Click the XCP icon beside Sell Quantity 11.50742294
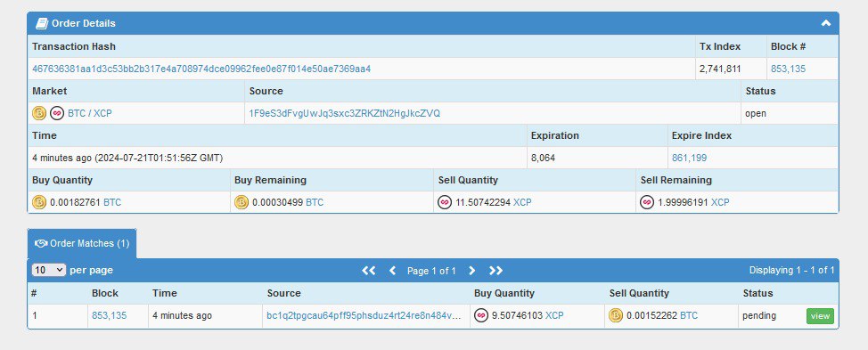The image size is (868, 350). pyautogui.click(x=445, y=202)
